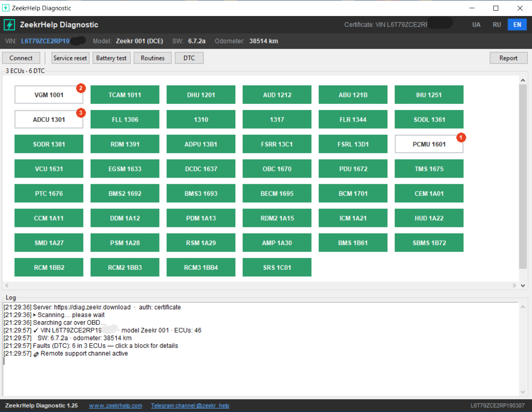Open the ECU block labeled 1310

coord(201,120)
